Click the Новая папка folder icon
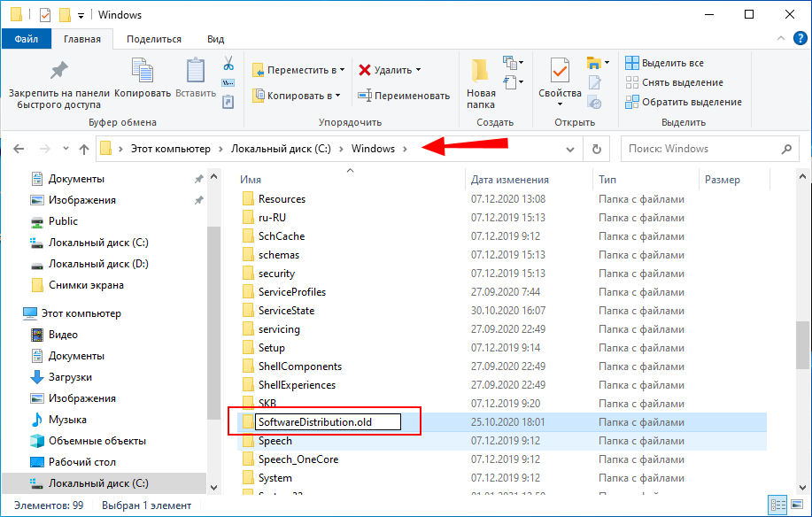The image size is (812, 517). [480, 71]
